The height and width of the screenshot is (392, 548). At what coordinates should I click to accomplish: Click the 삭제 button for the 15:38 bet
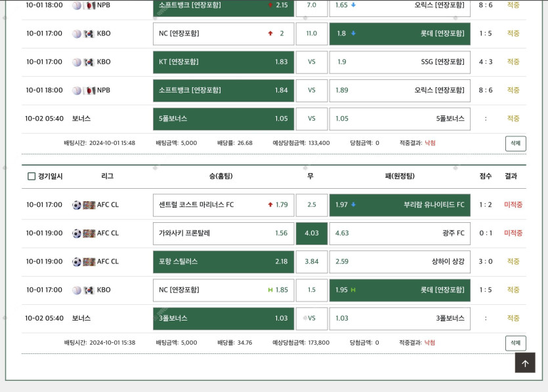click(515, 343)
